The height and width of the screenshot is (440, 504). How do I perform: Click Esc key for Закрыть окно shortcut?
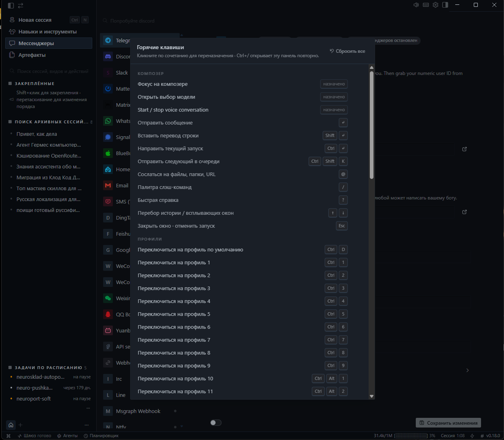coord(342,226)
